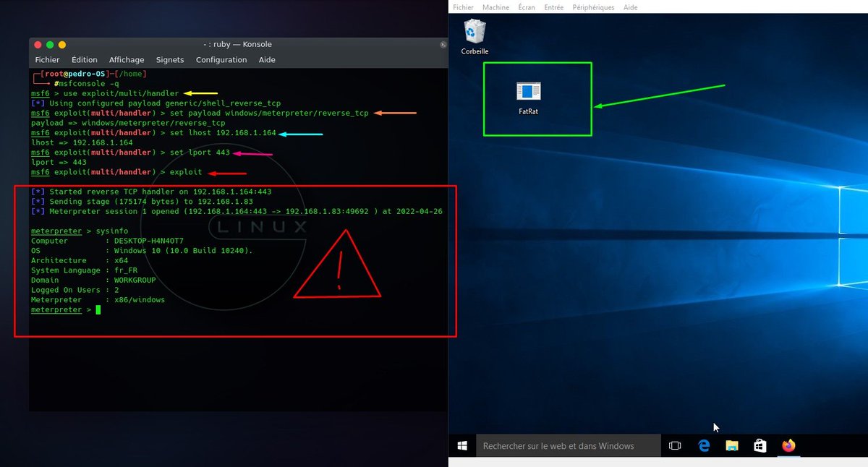
Task: Click 'payload => windows/meterpreter/reverse_tcp' output line
Action: coord(128,124)
